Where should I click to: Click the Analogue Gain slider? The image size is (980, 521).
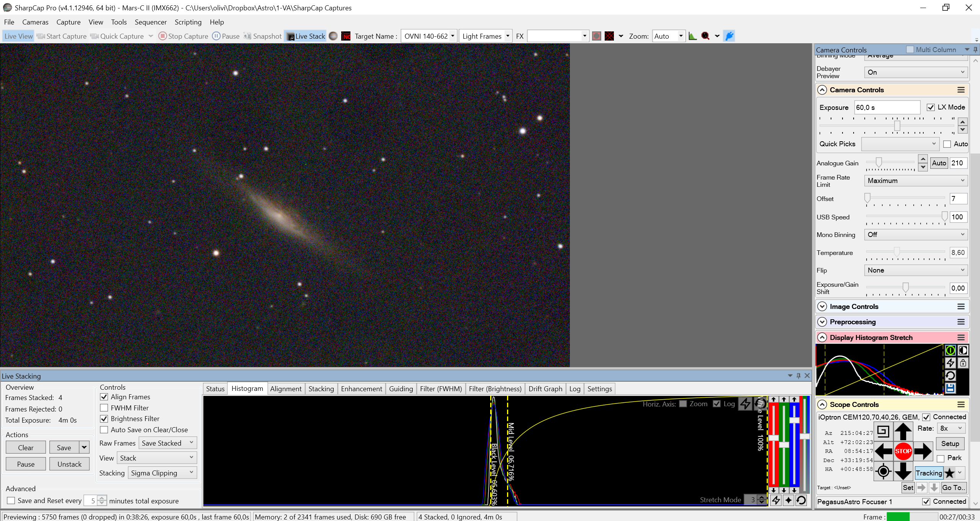tap(891, 163)
